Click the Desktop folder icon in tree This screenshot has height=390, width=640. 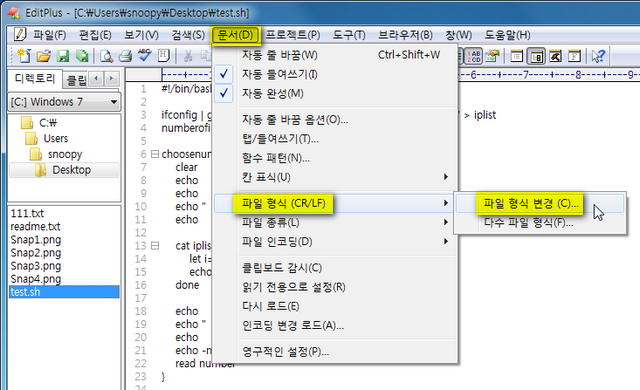(x=41, y=170)
